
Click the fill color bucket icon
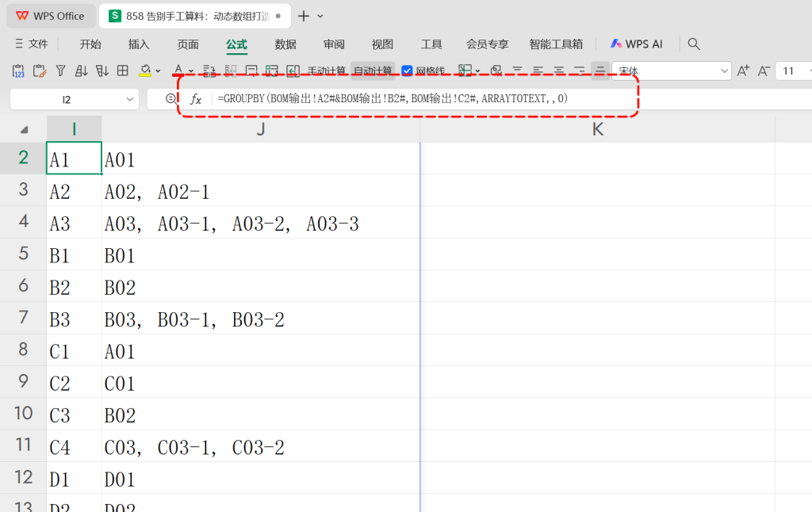coord(145,71)
